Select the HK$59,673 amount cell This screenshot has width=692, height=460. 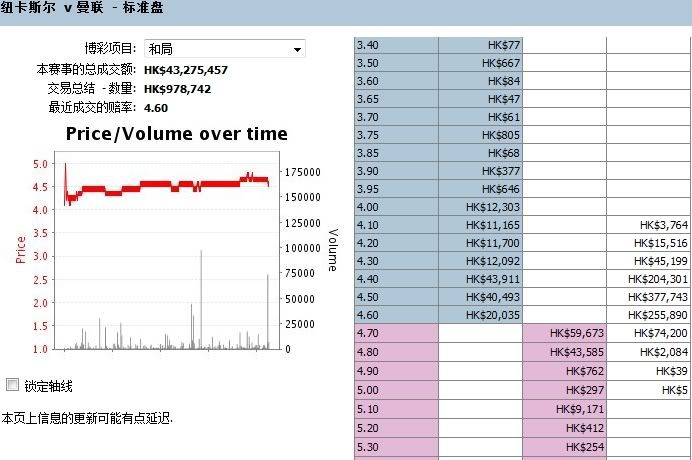[564, 333]
